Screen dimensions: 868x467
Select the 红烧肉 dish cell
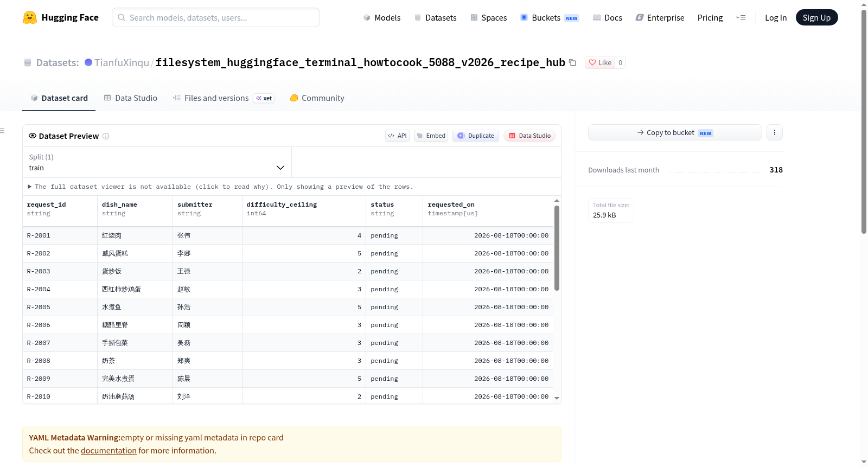tap(135, 235)
